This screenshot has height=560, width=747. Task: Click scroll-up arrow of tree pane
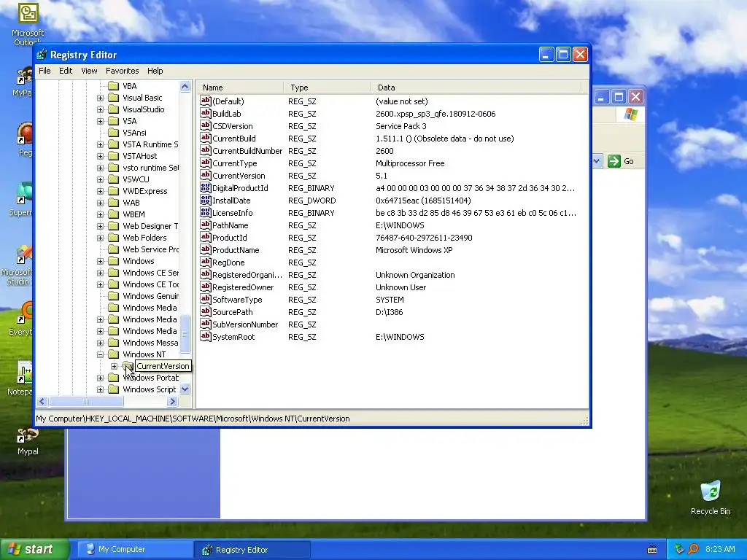tap(185, 86)
